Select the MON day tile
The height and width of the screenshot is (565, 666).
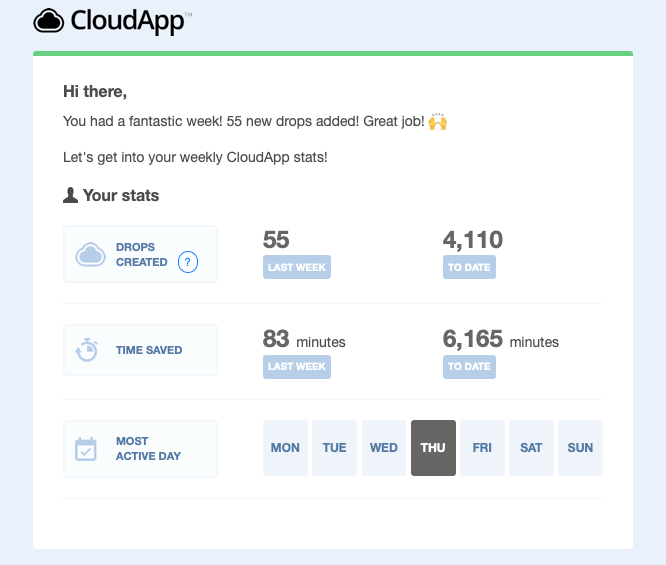[285, 448]
